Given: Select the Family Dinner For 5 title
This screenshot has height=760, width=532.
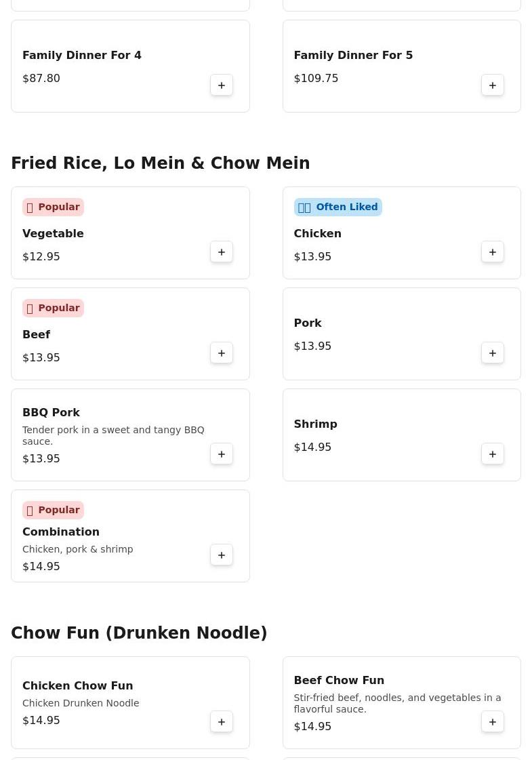Looking at the screenshot, I should [353, 55].
